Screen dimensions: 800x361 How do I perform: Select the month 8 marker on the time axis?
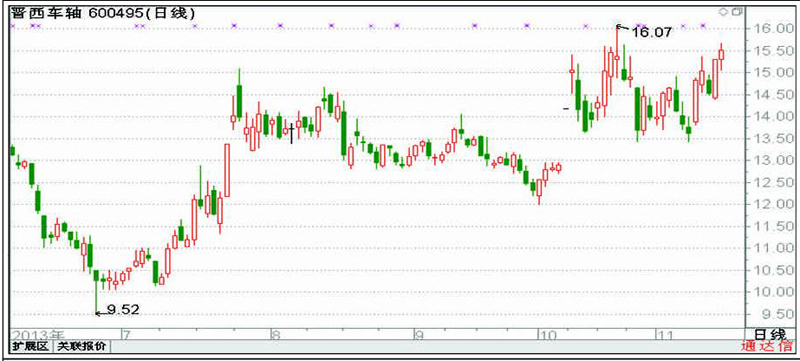coord(276,335)
